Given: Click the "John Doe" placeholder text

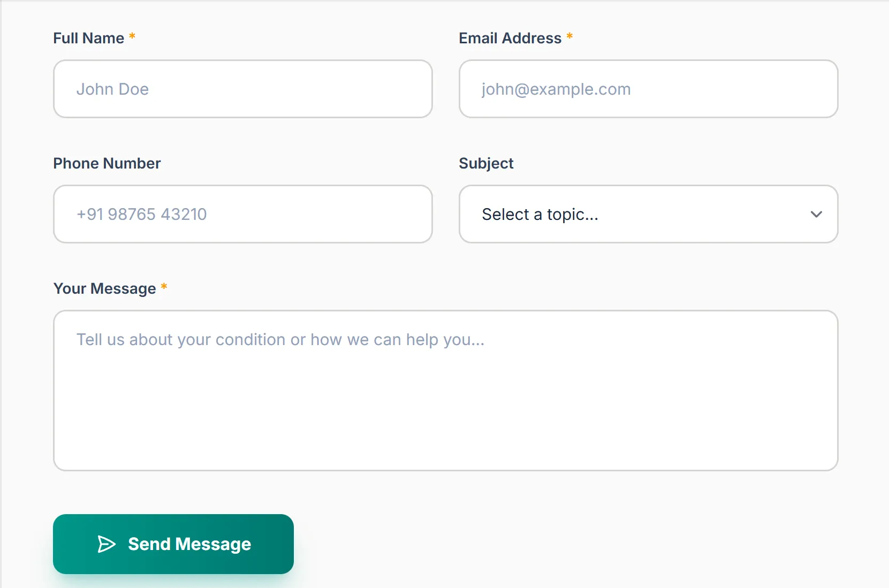Looking at the screenshot, I should 112,89.
